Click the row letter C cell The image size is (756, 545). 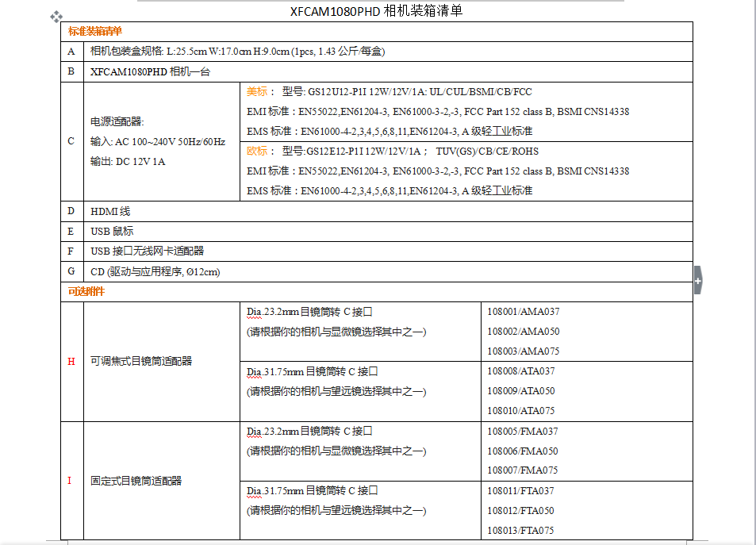click(x=71, y=141)
